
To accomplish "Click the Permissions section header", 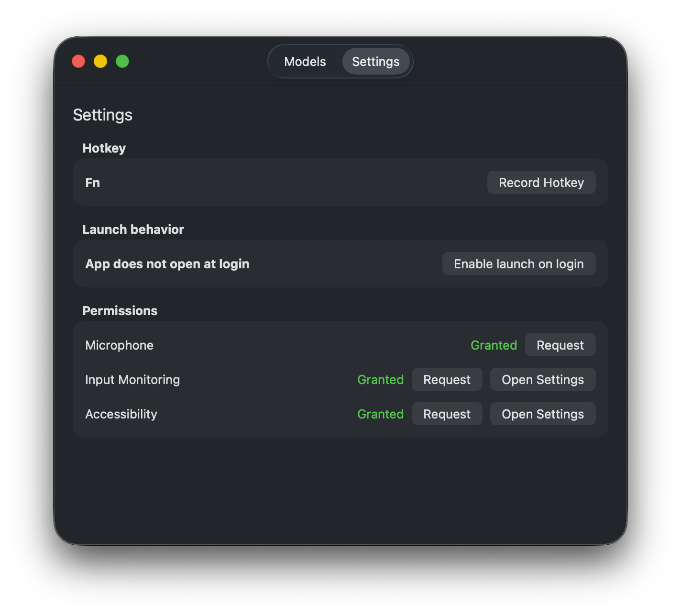I will tap(120, 310).
